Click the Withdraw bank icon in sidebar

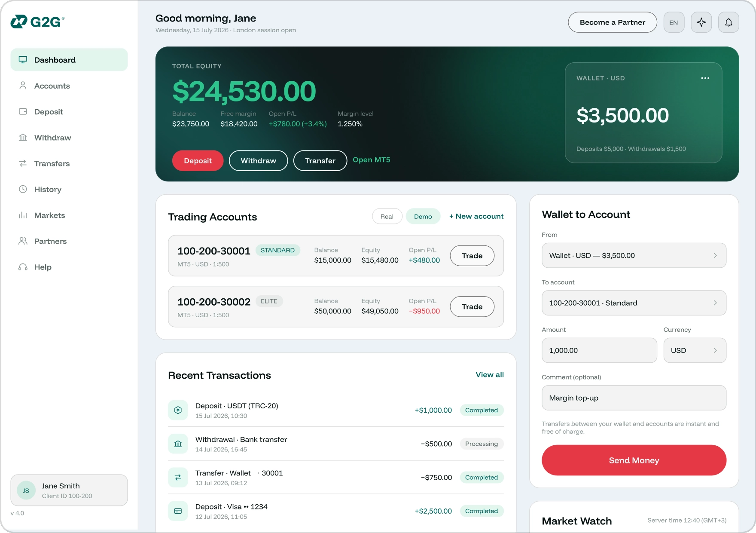(x=23, y=138)
